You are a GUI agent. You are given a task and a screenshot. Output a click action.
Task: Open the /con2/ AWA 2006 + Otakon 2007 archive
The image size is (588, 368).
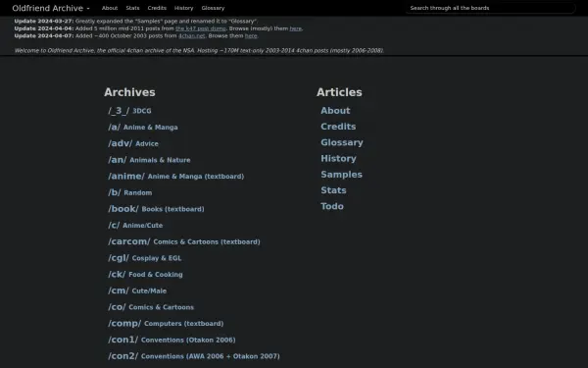194,356
